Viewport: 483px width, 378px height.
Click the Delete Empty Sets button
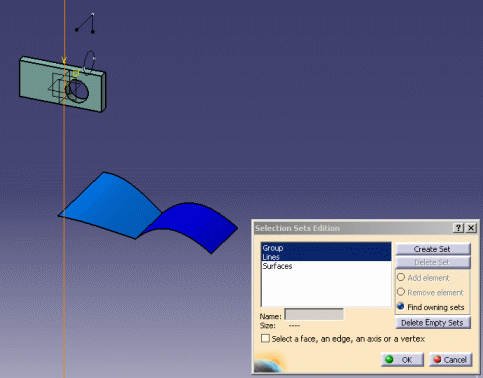[433, 323]
